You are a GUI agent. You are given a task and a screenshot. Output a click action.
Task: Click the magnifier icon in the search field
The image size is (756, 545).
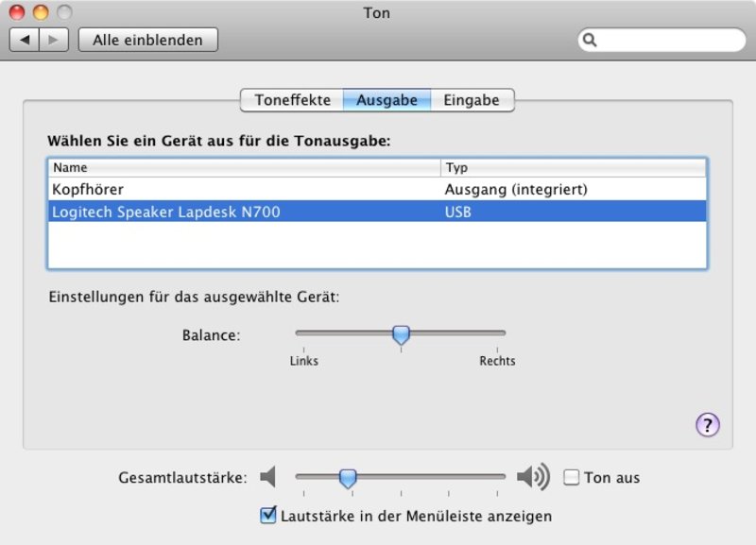coord(589,40)
